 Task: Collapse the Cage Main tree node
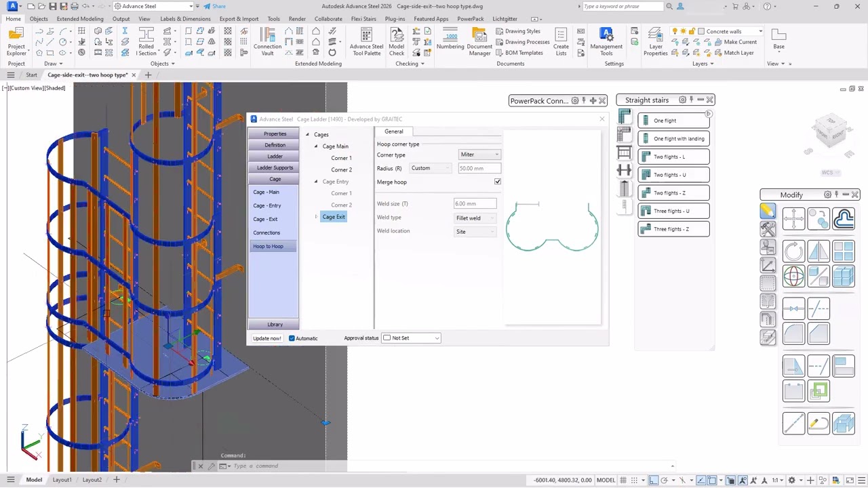click(315, 146)
